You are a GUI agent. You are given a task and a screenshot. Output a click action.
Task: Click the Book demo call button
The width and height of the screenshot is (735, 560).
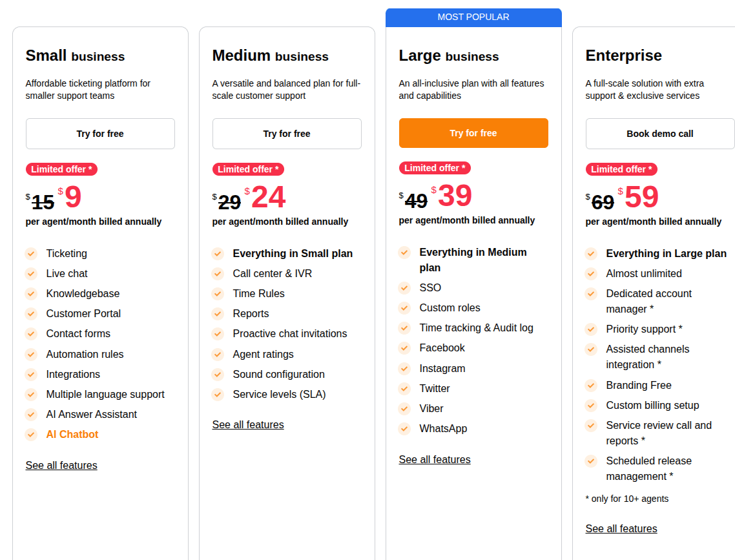pyautogui.click(x=660, y=134)
